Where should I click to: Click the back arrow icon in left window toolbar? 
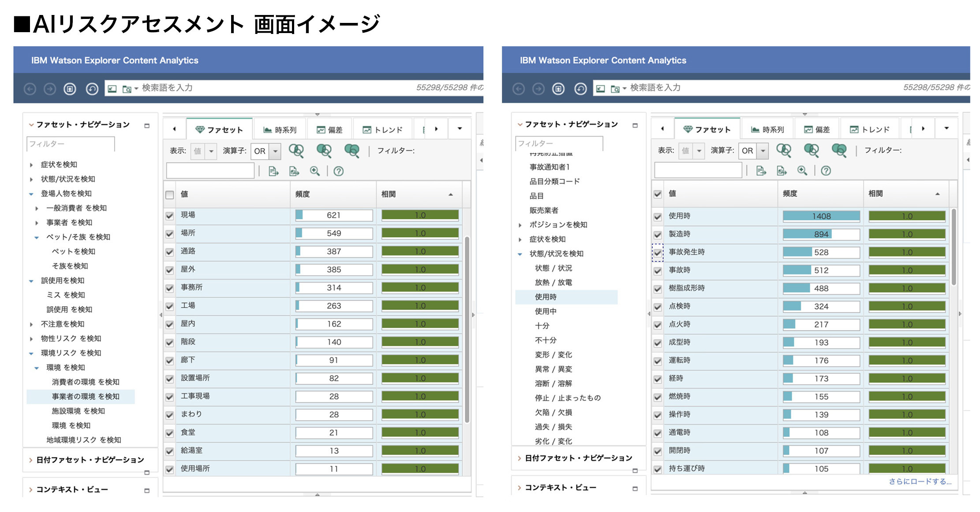[x=30, y=89]
